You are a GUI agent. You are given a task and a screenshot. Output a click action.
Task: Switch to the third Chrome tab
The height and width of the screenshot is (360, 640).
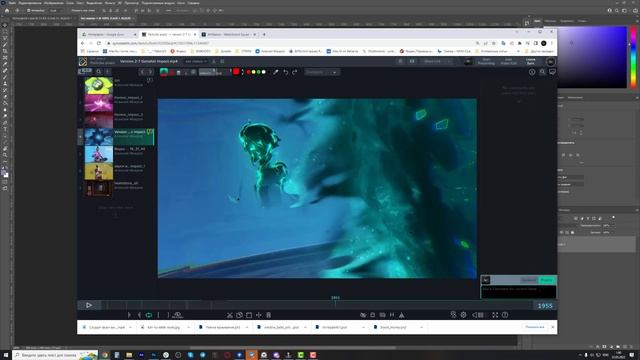pos(229,34)
